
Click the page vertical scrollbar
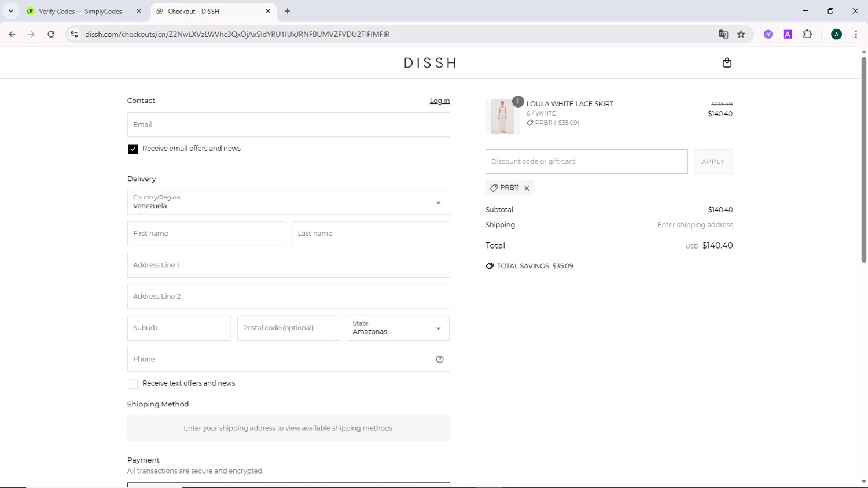[863, 159]
